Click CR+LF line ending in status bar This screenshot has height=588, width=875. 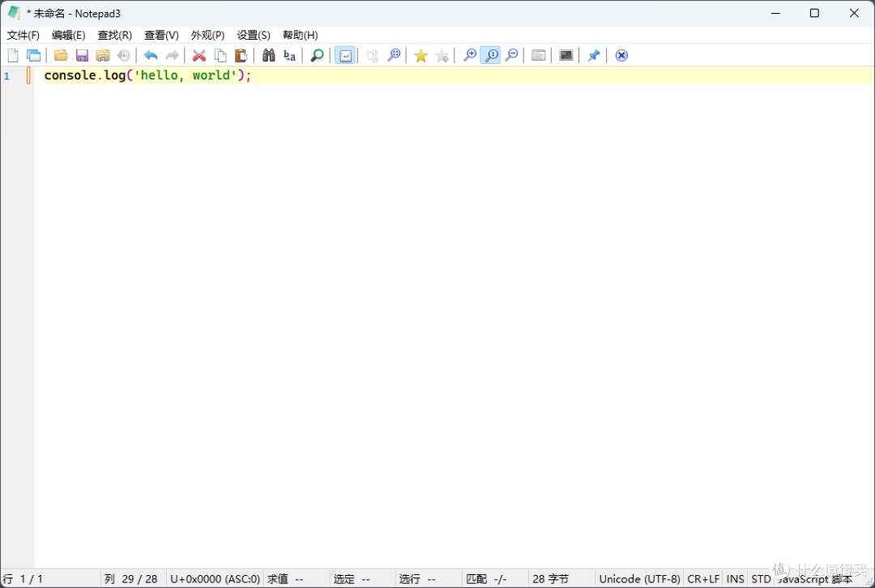click(x=703, y=579)
